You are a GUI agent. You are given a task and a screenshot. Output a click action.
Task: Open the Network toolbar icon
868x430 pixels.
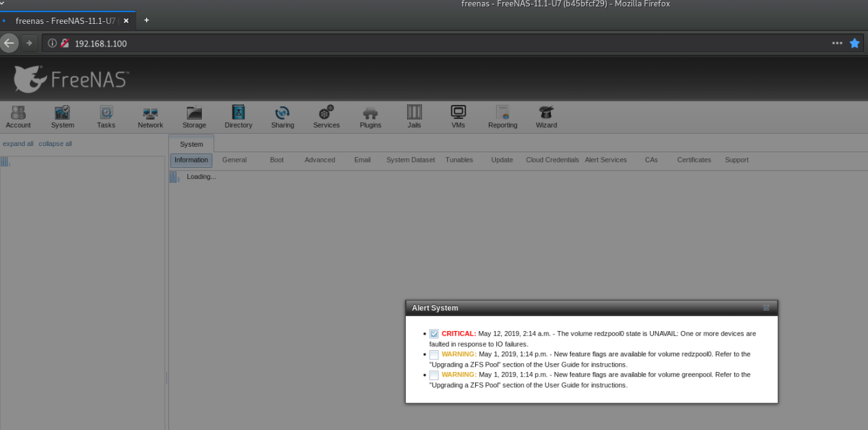pos(150,117)
